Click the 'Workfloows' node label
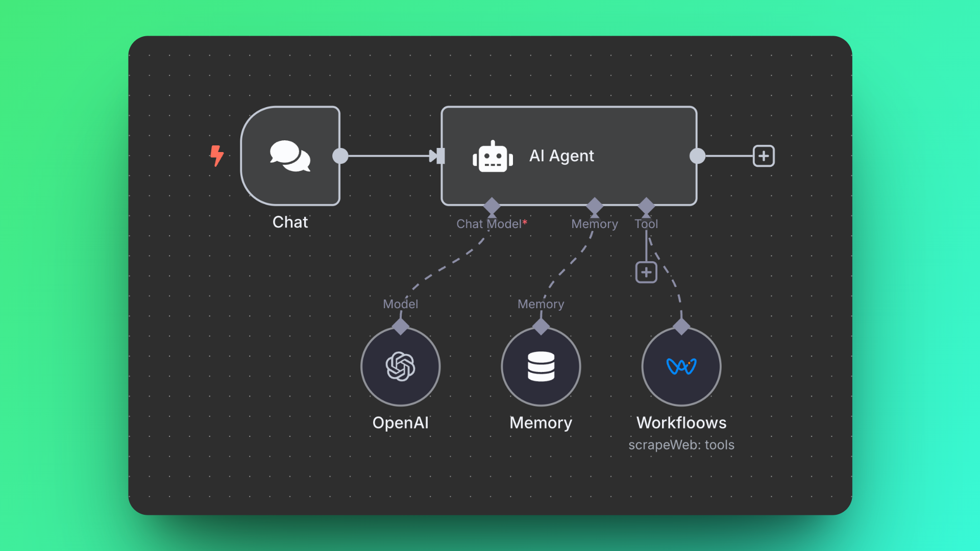 [x=681, y=422]
